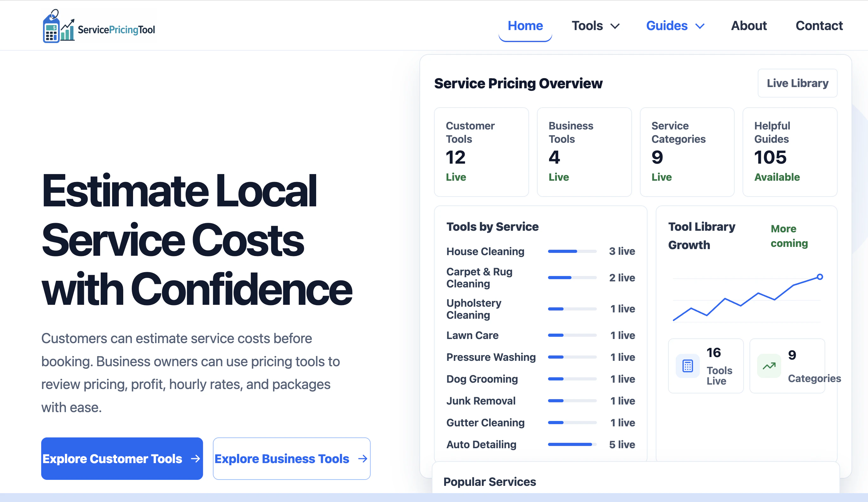Click the Live Library badge

pyautogui.click(x=797, y=83)
